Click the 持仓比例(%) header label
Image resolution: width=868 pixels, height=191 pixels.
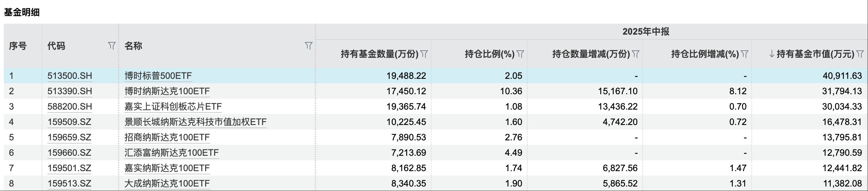[x=489, y=54]
